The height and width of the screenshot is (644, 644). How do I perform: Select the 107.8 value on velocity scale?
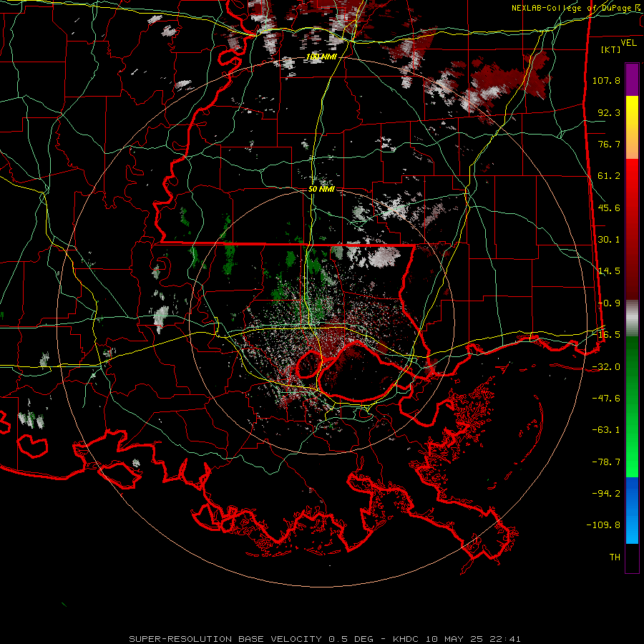606,80
